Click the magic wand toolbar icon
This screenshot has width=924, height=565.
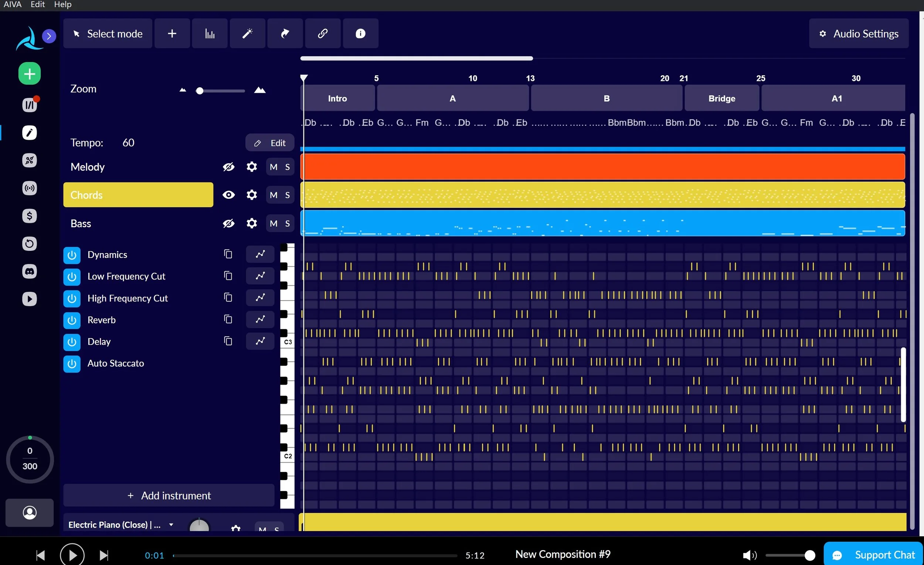[247, 33]
